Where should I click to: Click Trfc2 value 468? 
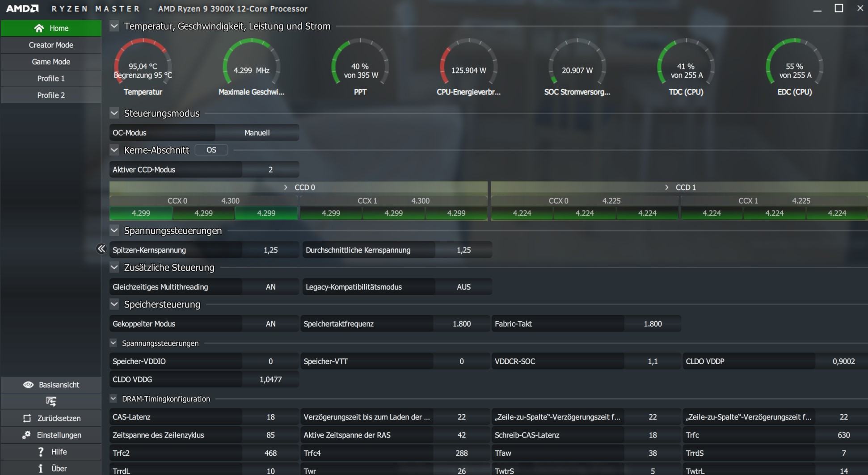pos(271,453)
